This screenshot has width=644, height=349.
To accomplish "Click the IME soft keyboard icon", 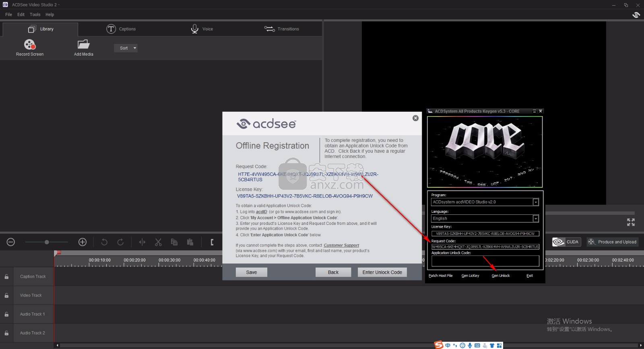I will [x=477, y=345].
